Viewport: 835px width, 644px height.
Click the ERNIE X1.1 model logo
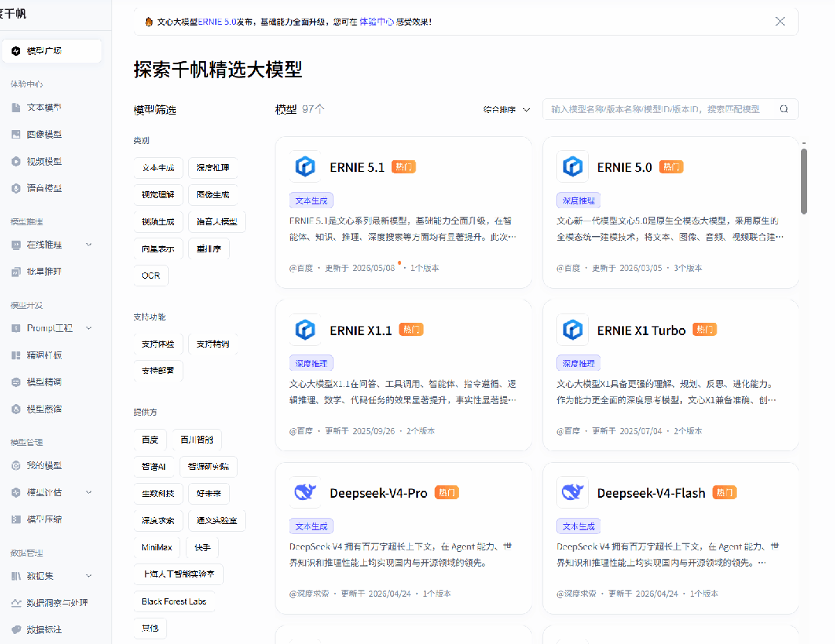(x=305, y=330)
